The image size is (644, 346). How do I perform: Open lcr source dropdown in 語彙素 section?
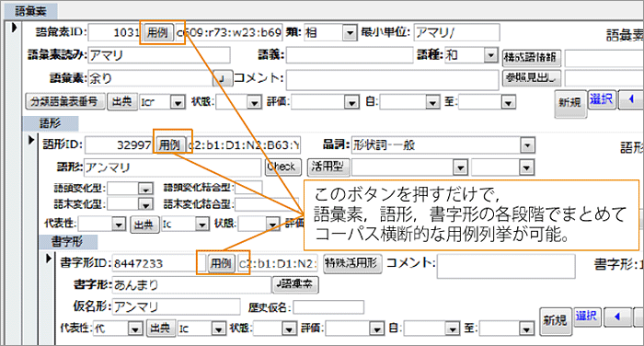tap(178, 102)
